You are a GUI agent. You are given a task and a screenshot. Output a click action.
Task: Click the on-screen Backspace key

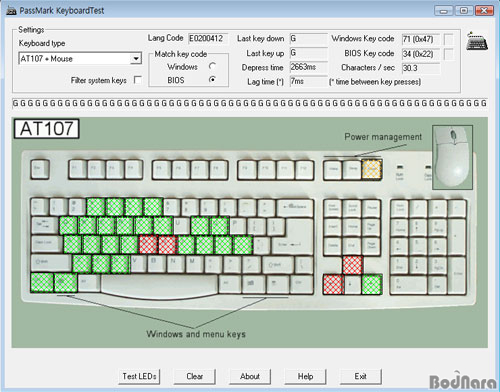point(295,207)
